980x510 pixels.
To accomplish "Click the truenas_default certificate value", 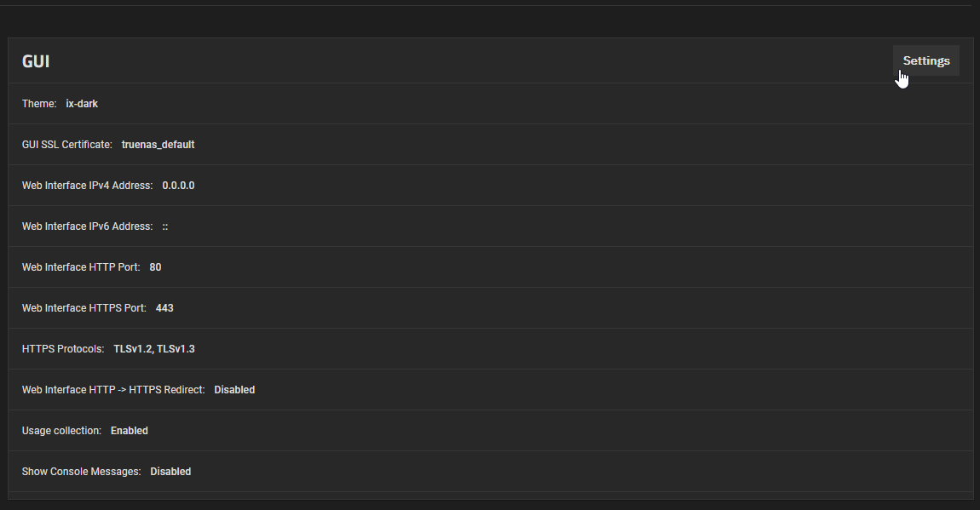I will click(158, 145).
